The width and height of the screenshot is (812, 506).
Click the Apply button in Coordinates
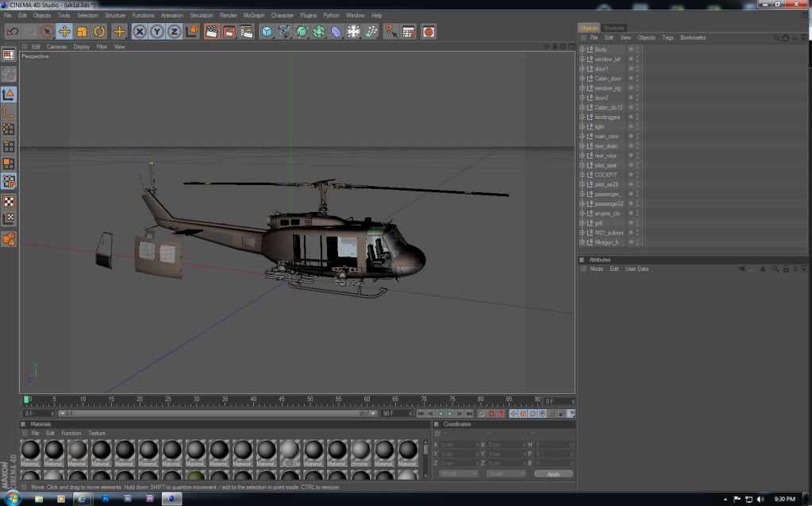[553, 473]
